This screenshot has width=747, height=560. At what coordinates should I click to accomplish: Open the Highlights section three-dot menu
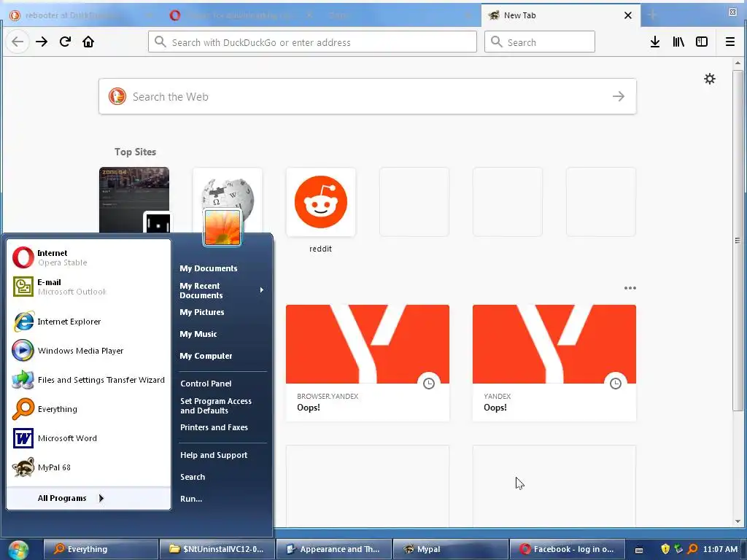(630, 287)
